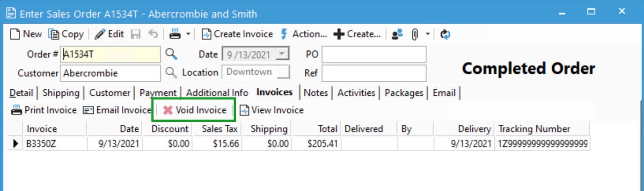The image size is (644, 191).
Task: Copy the sales order using Copy
Action: [x=66, y=34]
